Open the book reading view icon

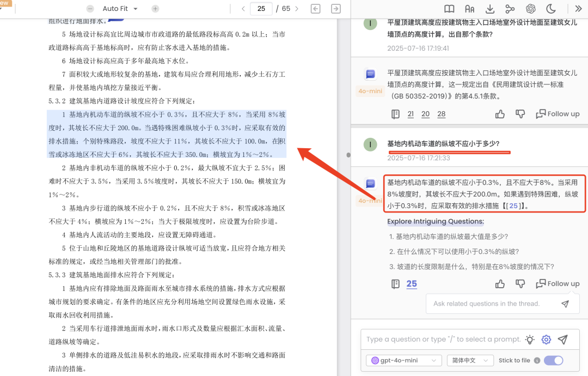[x=449, y=9]
